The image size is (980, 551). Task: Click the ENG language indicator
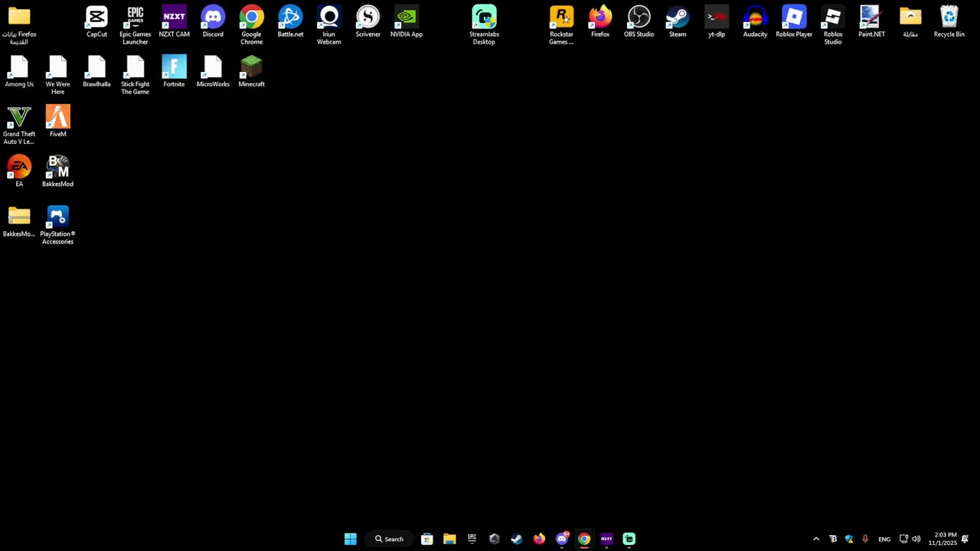(884, 539)
